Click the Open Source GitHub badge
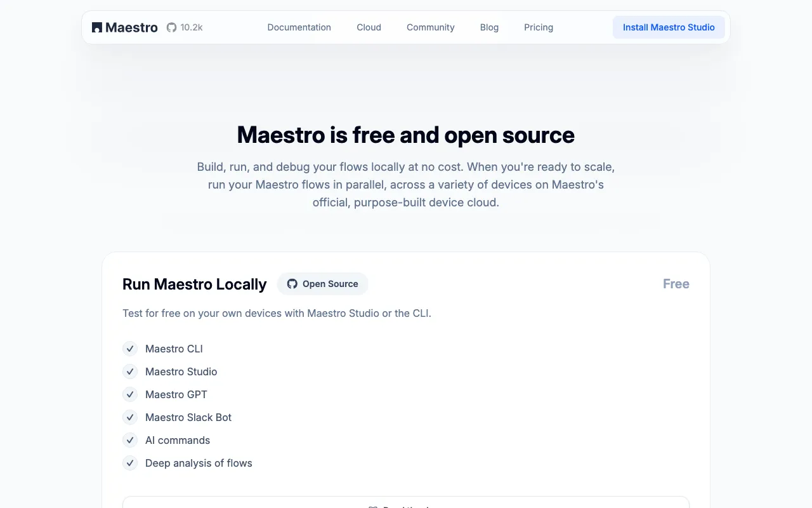The image size is (812, 508). 322,284
